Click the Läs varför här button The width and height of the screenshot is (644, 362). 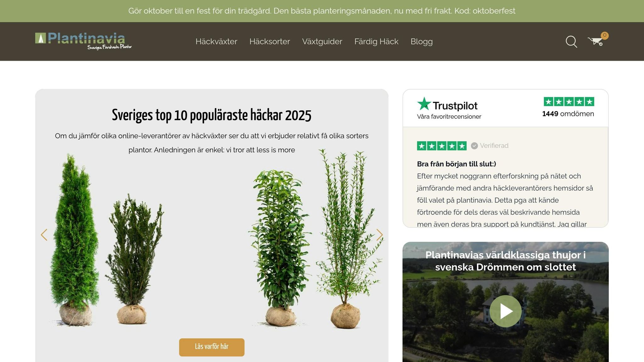212,347
